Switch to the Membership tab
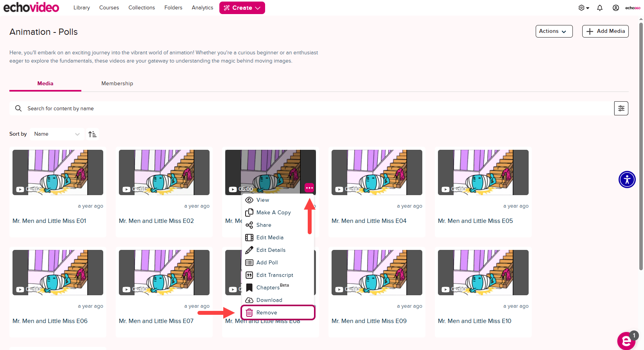 tap(117, 83)
